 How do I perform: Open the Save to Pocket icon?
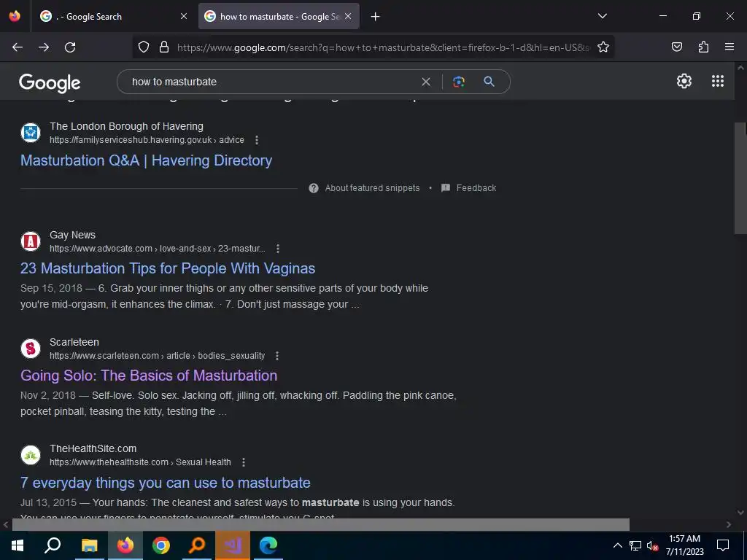click(x=677, y=47)
